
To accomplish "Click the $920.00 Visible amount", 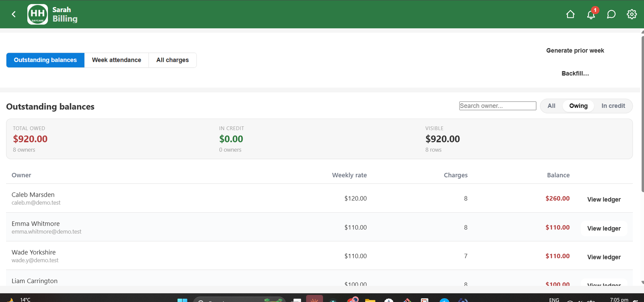I will coord(442,139).
